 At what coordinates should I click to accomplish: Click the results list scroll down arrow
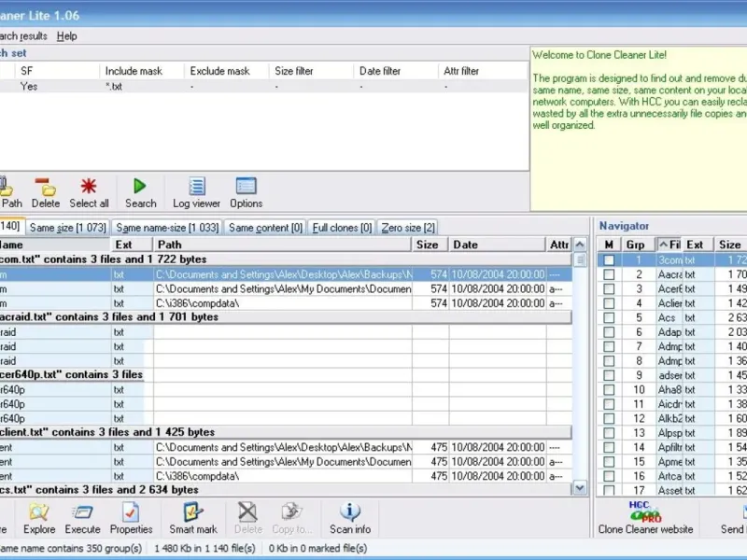click(580, 487)
